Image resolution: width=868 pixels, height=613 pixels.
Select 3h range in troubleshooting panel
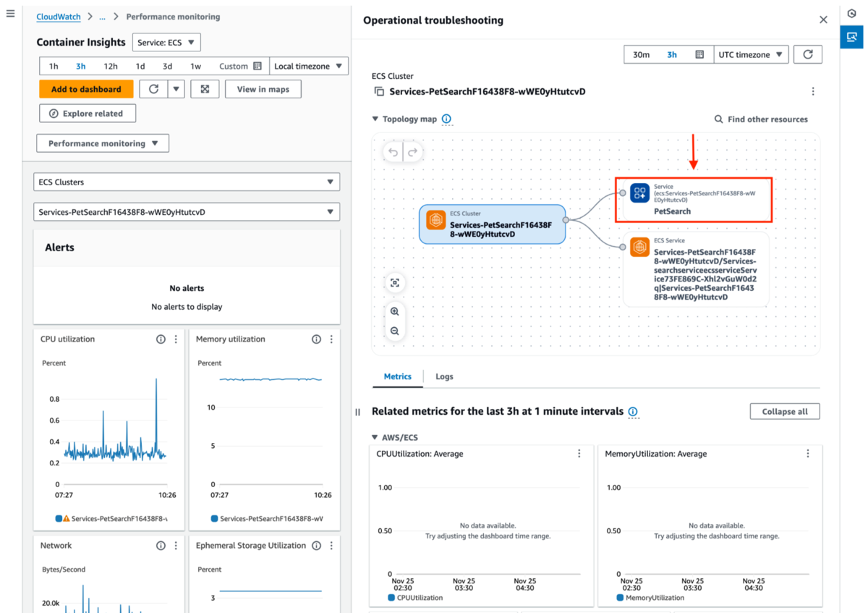click(x=672, y=54)
